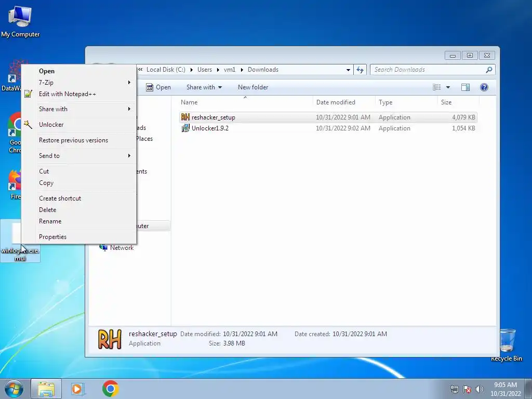Change view using the view icon
The height and width of the screenshot is (399, 532).
coord(436,87)
